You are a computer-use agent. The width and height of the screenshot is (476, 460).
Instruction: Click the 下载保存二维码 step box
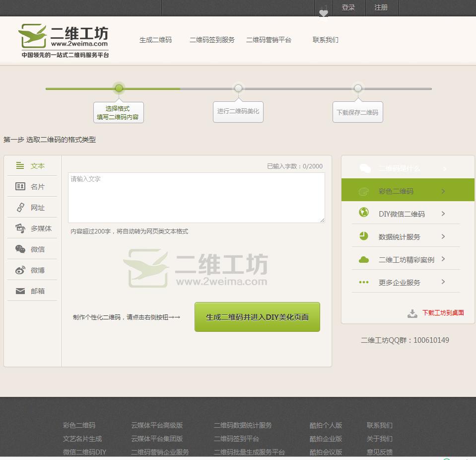(x=357, y=112)
